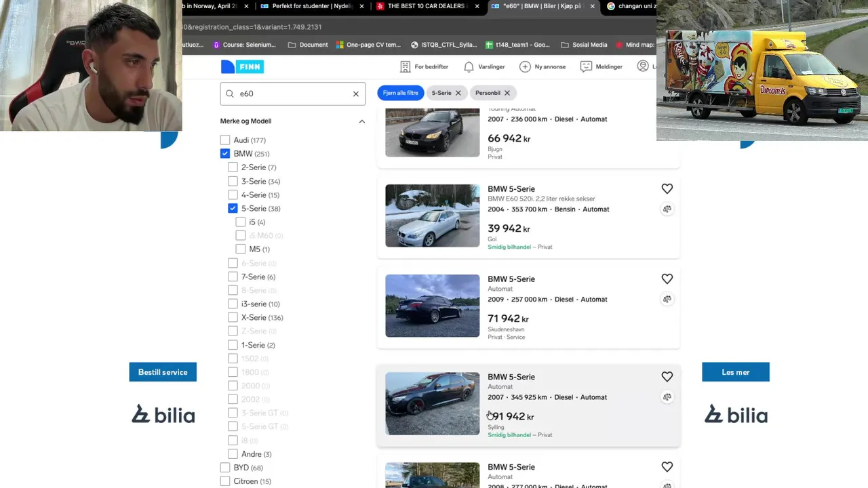868x488 pixels.
Task: Open the 71 942 kr black BMW thumbnail
Action: [x=433, y=306]
